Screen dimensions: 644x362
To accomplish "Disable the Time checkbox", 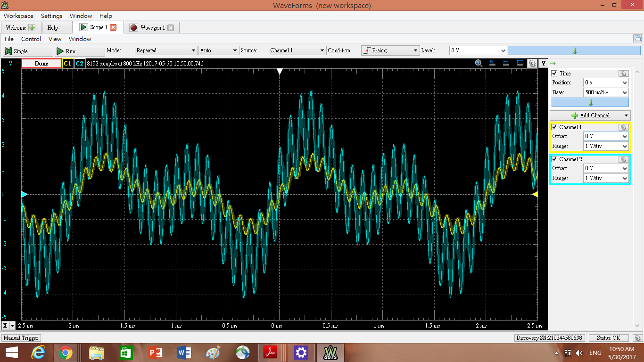I will [554, 73].
